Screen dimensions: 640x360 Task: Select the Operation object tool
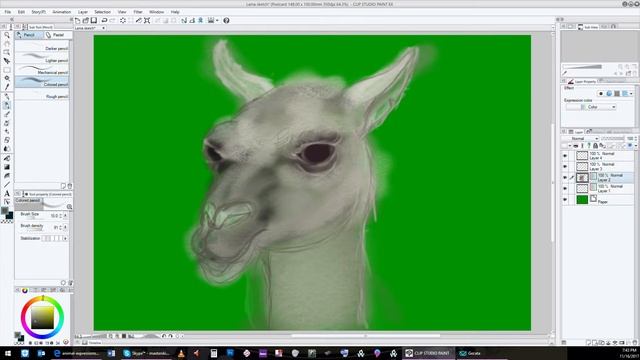pyautogui.click(x=7, y=53)
